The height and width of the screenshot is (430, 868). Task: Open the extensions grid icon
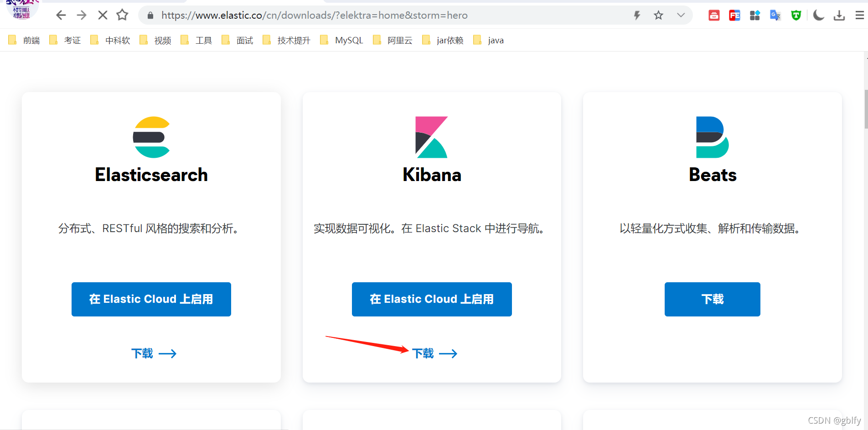755,16
